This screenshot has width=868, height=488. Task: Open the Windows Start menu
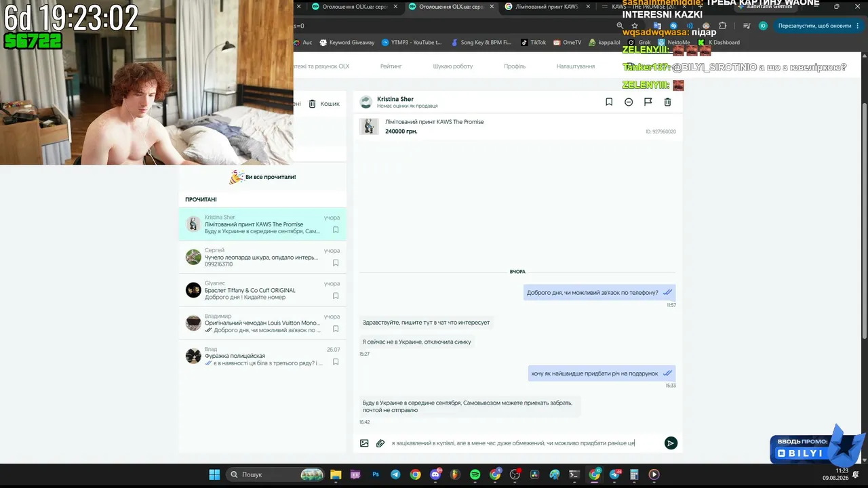click(x=214, y=474)
